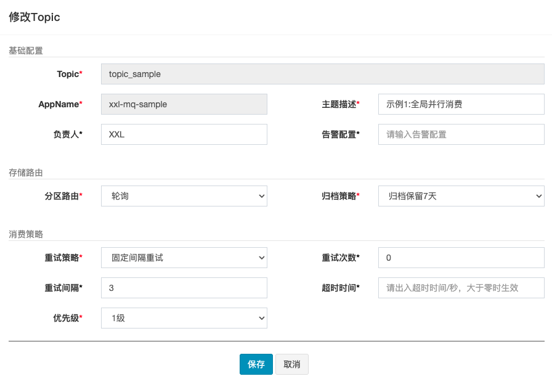Click the 消费策略 section header
The image size is (552, 392).
26,234
